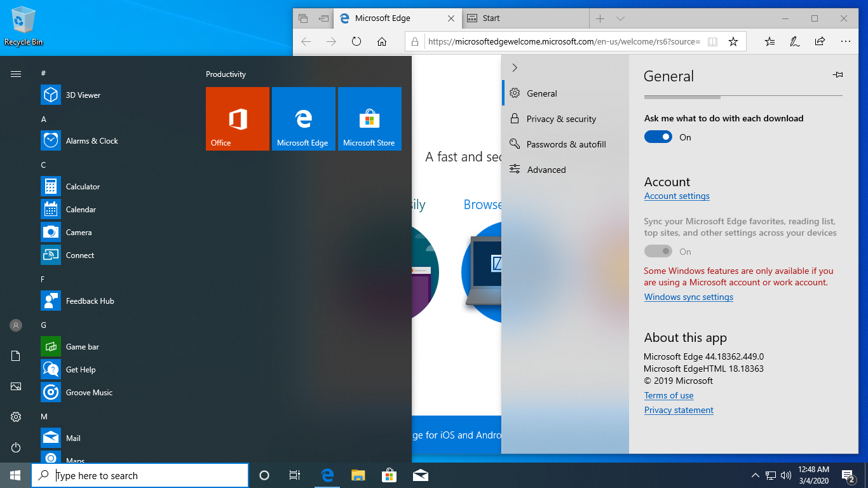This screenshot has width=868, height=488.
Task: Refresh the page in Edge
Action: (x=356, y=42)
